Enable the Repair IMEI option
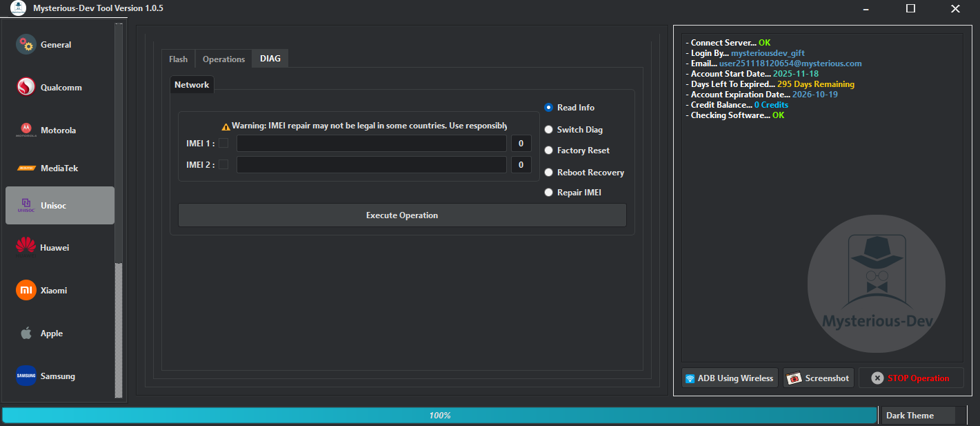980x426 pixels. pyautogui.click(x=548, y=192)
